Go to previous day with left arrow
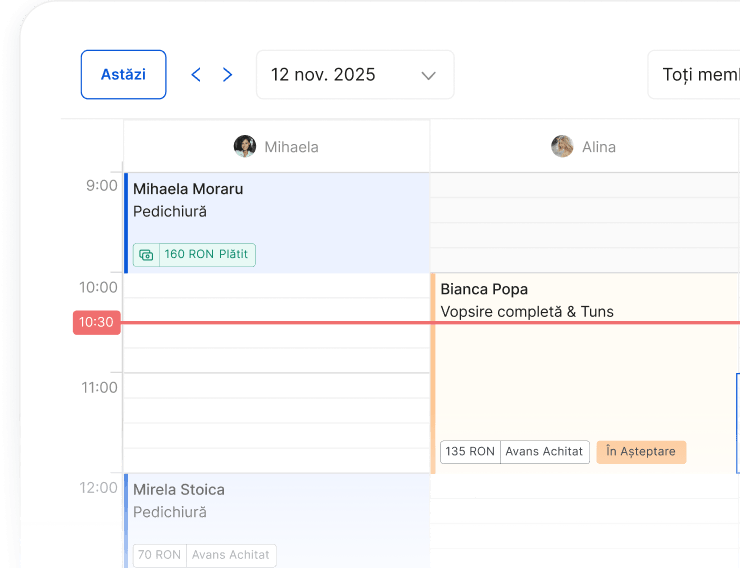Screen dimensions: 740x568 pyautogui.click(x=196, y=75)
